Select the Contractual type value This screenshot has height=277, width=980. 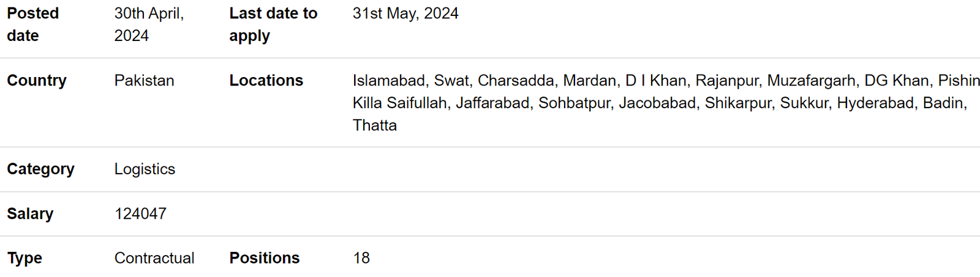click(x=154, y=258)
